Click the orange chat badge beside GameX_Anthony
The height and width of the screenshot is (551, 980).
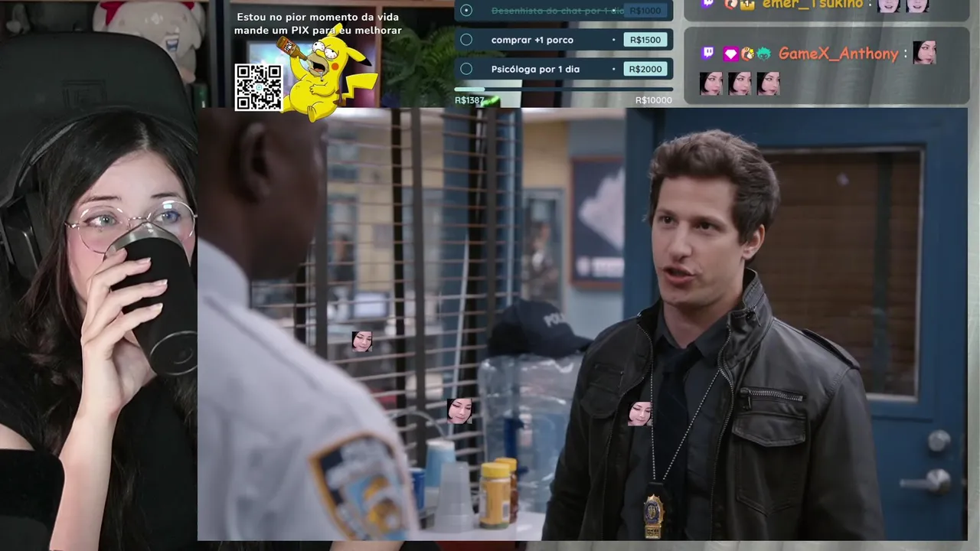click(747, 54)
